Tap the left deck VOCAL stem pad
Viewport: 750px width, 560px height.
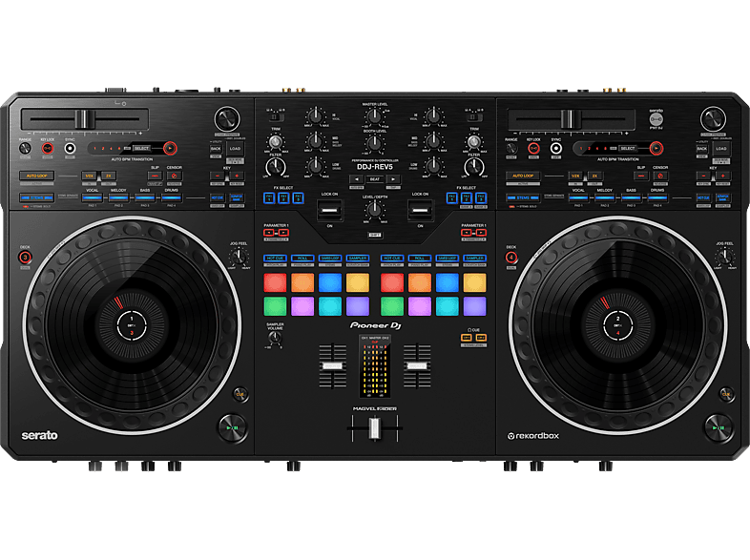[92, 197]
